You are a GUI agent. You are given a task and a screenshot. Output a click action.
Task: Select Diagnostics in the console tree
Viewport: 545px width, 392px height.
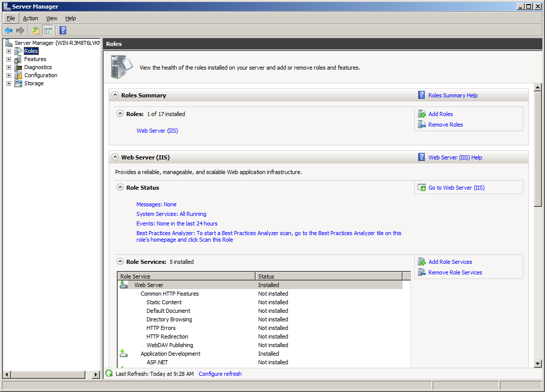point(38,67)
